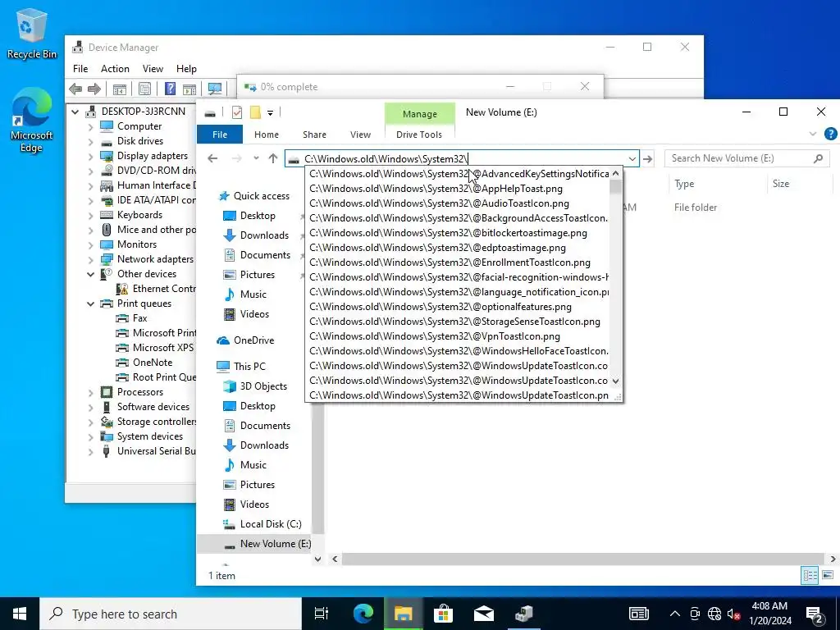Open Microsoft Store taskbar icon
840x630 pixels.
(x=443, y=614)
